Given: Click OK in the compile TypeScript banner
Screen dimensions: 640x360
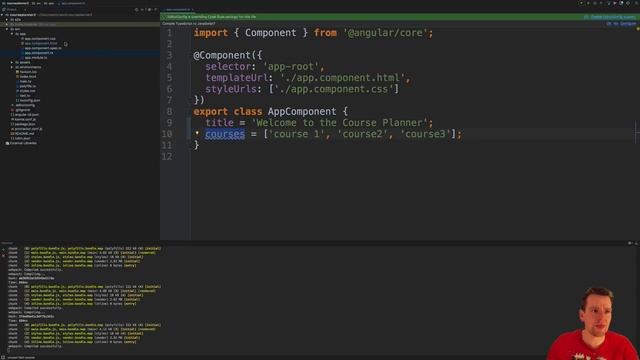Looking at the screenshot, I should 609,24.
